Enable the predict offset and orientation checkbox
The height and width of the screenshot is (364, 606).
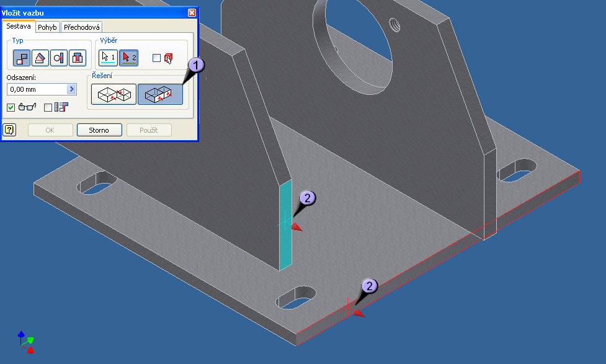(48, 107)
